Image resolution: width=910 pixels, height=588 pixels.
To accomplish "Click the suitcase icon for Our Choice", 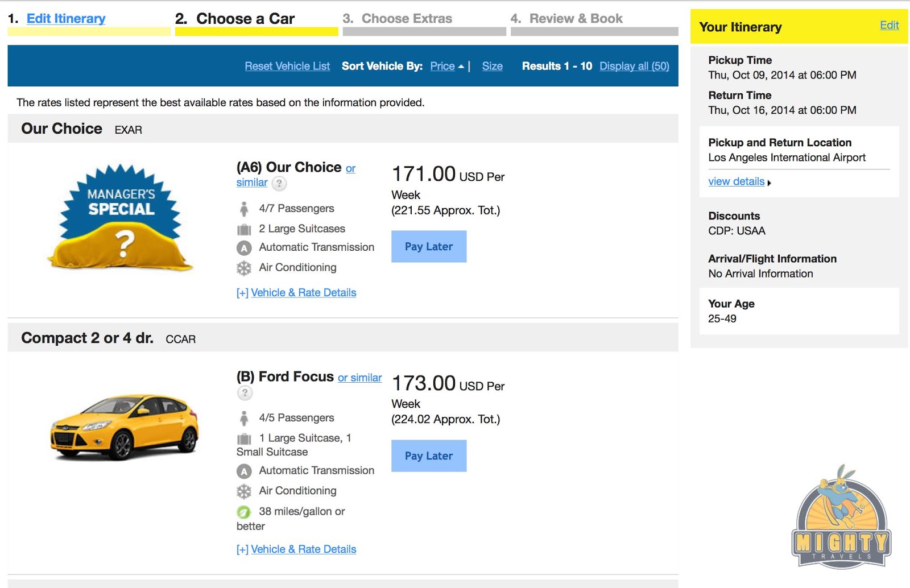I will pos(244,229).
